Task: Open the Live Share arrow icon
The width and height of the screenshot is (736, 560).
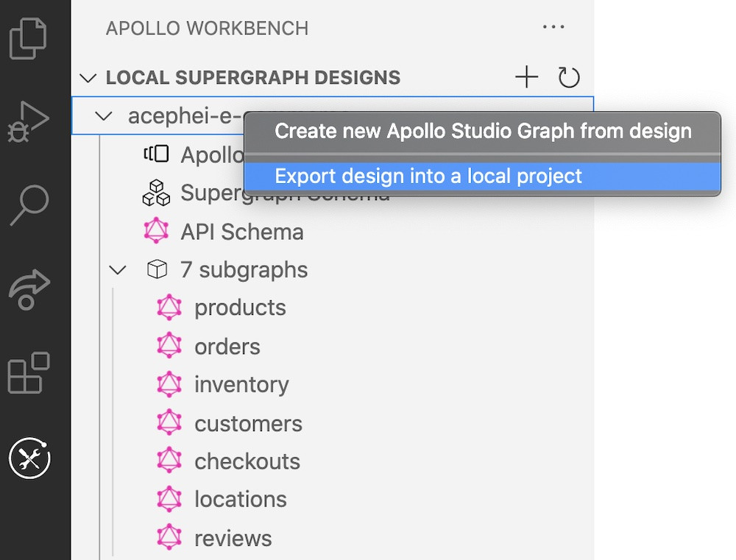Action: (29, 290)
